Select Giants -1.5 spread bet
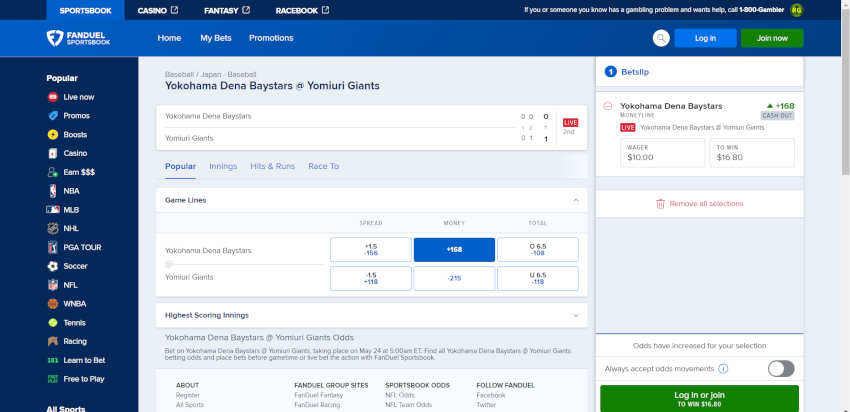 [371, 278]
